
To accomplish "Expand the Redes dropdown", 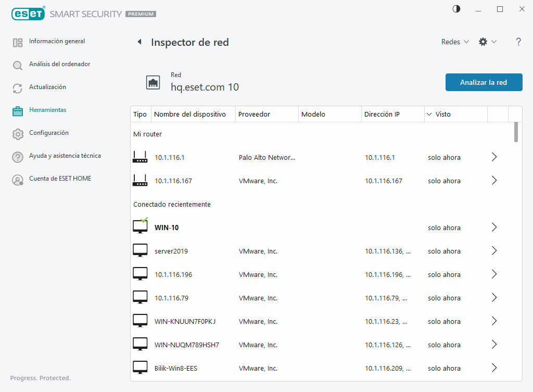I will 455,42.
